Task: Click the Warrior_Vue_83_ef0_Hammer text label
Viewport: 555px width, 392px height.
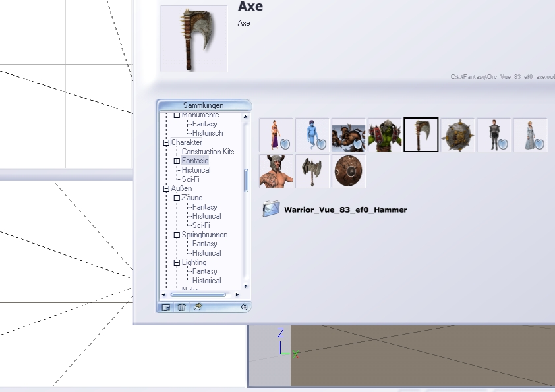Action: pos(345,210)
